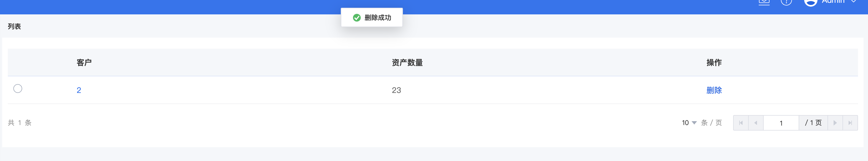Image resolution: width=868 pixels, height=161 pixels.
Task: Click the Admin user avatar icon
Action: [x=811, y=2]
